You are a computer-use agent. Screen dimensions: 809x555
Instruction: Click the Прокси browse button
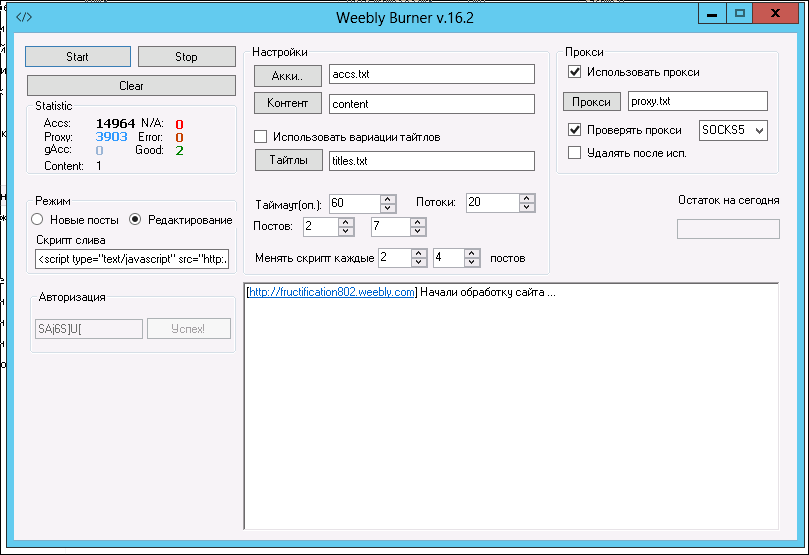(x=592, y=102)
